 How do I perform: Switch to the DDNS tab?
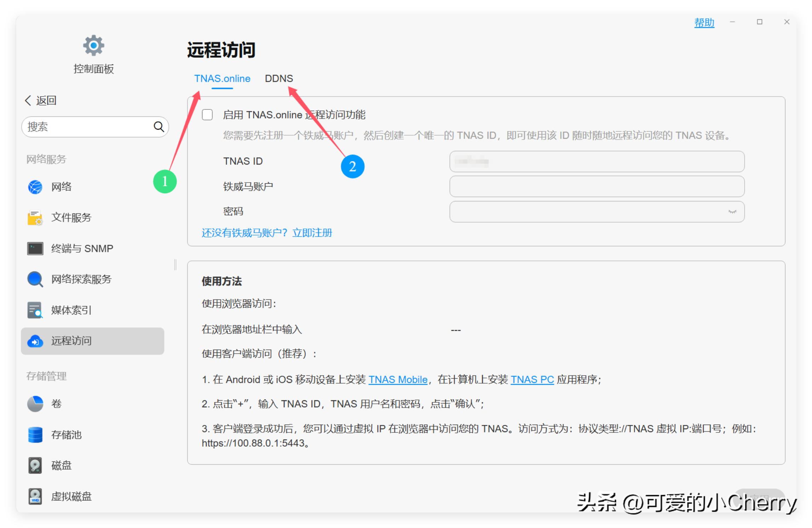point(279,78)
